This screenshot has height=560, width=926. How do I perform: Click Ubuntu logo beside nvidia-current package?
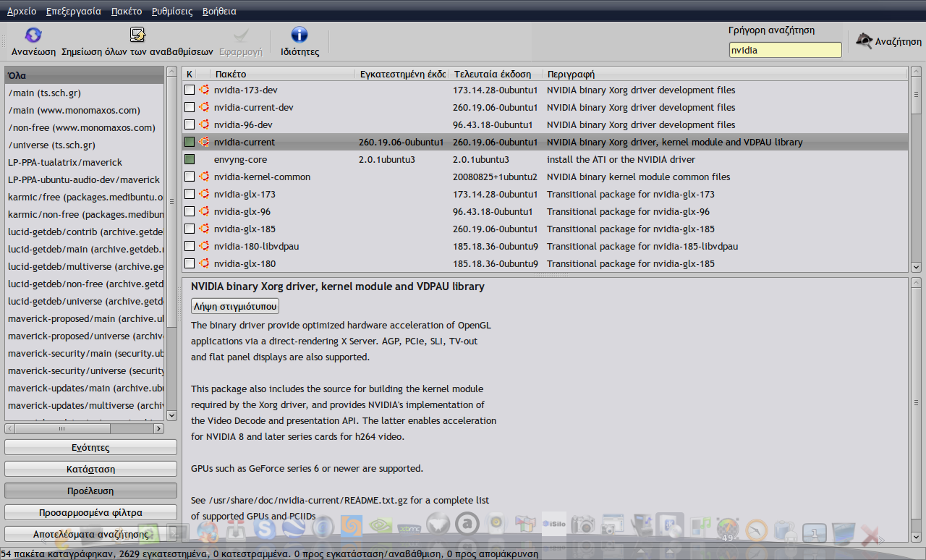click(x=204, y=142)
